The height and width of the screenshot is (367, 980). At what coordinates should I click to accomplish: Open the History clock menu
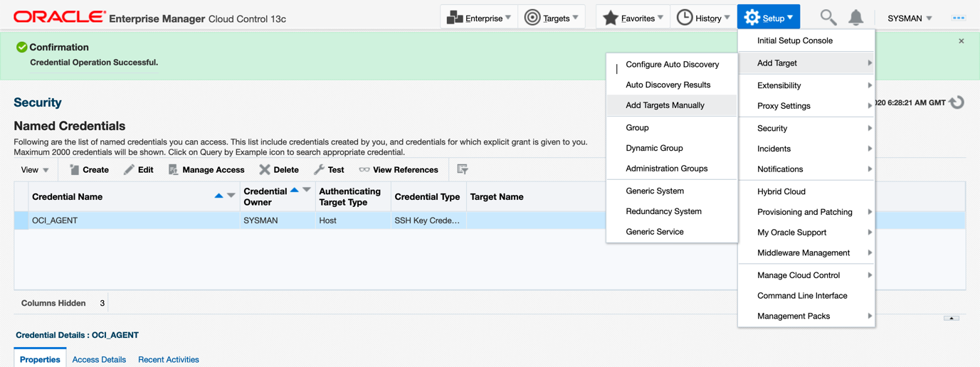[703, 18]
